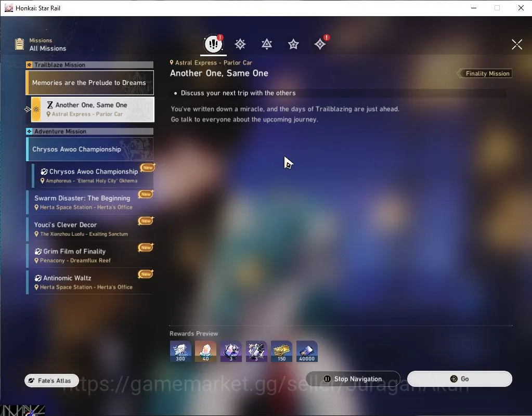The width and height of the screenshot is (532, 416).
Task: Open the four-point adventure mission filter icon
Action: pyautogui.click(x=320, y=44)
